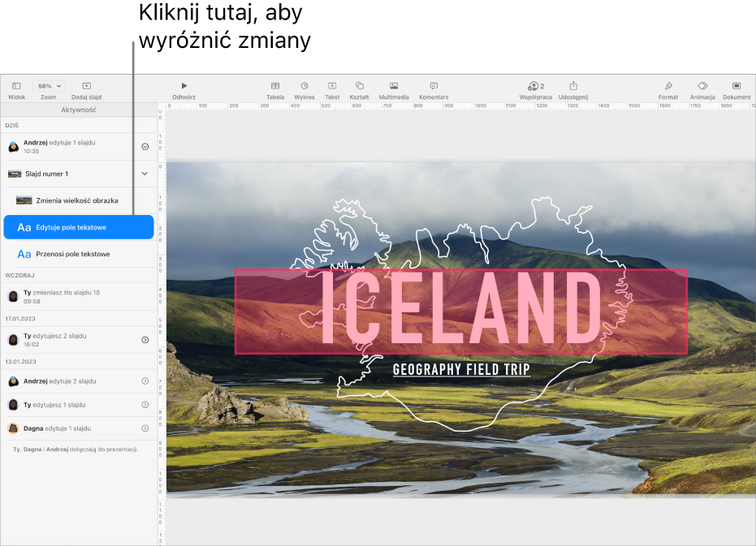Select Przenosi pole tekstowe change
756x546 pixels.
coord(80,254)
